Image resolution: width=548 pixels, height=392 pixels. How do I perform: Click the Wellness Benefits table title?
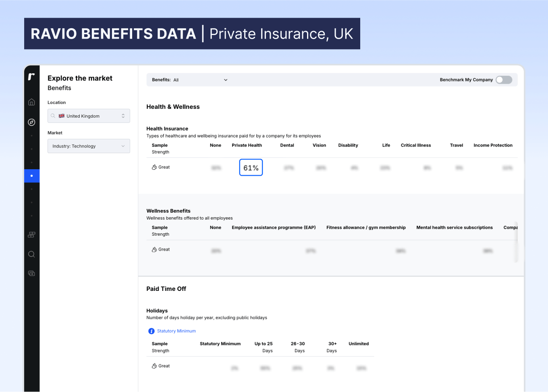coord(168,211)
